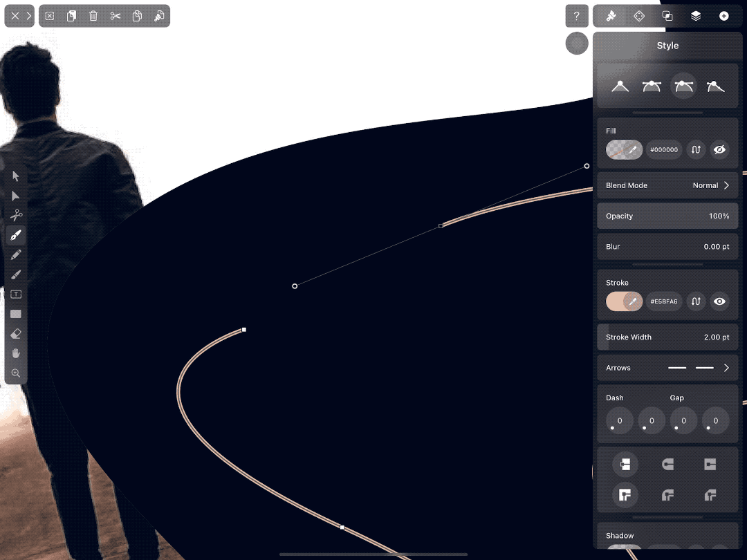Click the first Dash dial
The height and width of the screenshot is (560, 747).
(620, 420)
